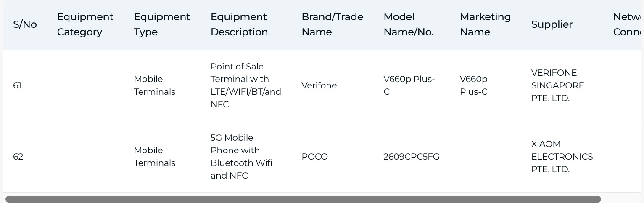Click the 5G Mobile Phone description cell
The height and width of the screenshot is (203, 644).
pos(241,157)
